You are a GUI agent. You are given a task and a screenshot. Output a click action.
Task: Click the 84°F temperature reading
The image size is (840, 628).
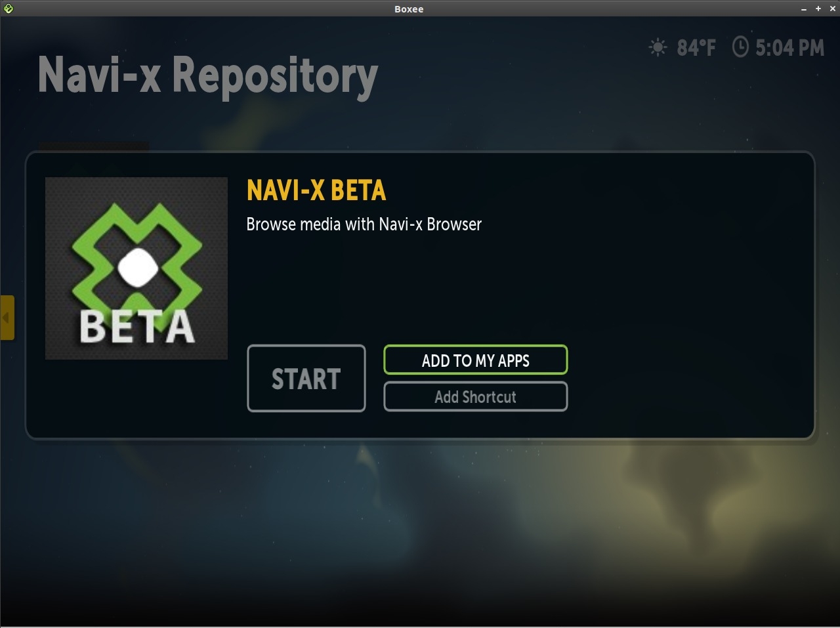coord(696,48)
